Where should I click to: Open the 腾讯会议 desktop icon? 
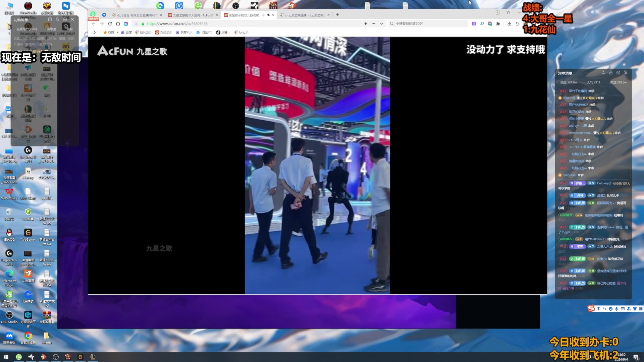pyautogui.click(x=9, y=338)
